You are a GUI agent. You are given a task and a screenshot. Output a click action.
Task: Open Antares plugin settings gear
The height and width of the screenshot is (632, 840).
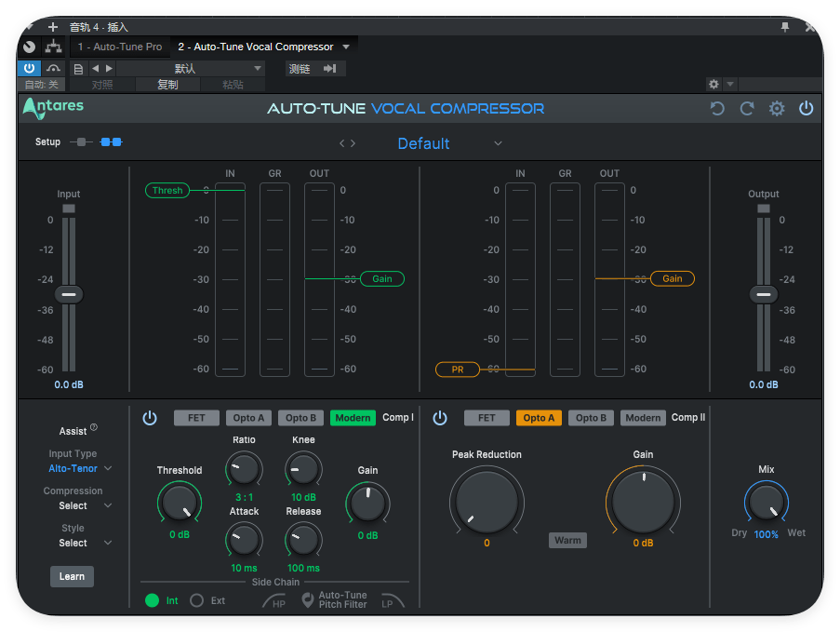tap(777, 109)
